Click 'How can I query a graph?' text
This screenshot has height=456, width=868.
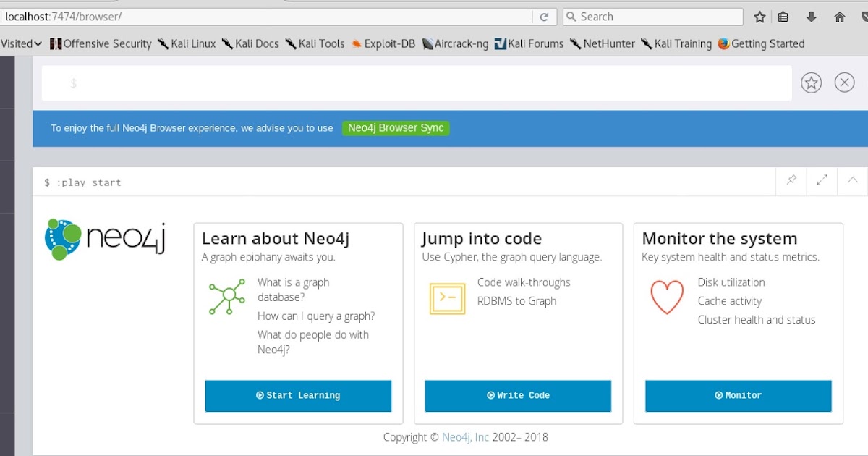[x=316, y=316]
